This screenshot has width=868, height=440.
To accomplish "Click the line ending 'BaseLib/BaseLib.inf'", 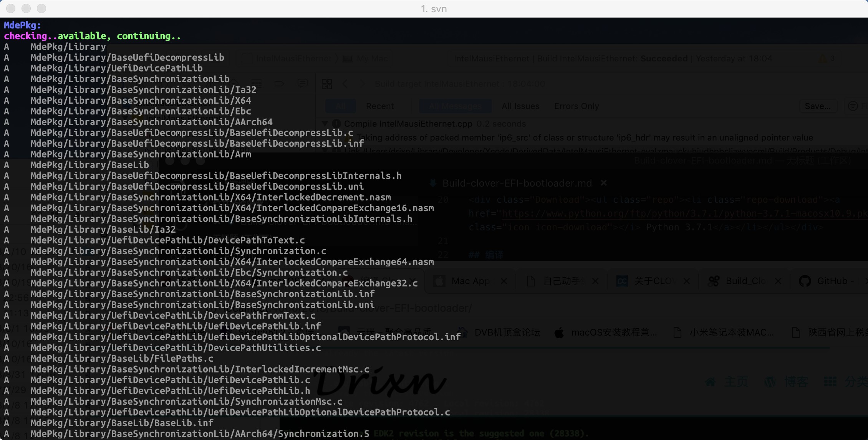I will pos(122,423).
